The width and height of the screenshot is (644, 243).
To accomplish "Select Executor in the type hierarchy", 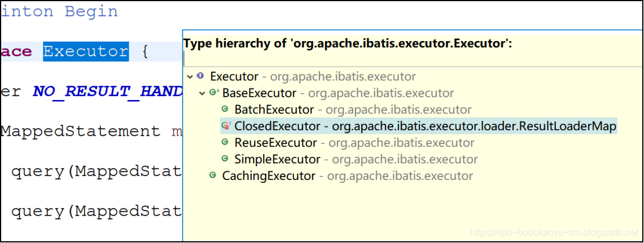I will (313, 76).
